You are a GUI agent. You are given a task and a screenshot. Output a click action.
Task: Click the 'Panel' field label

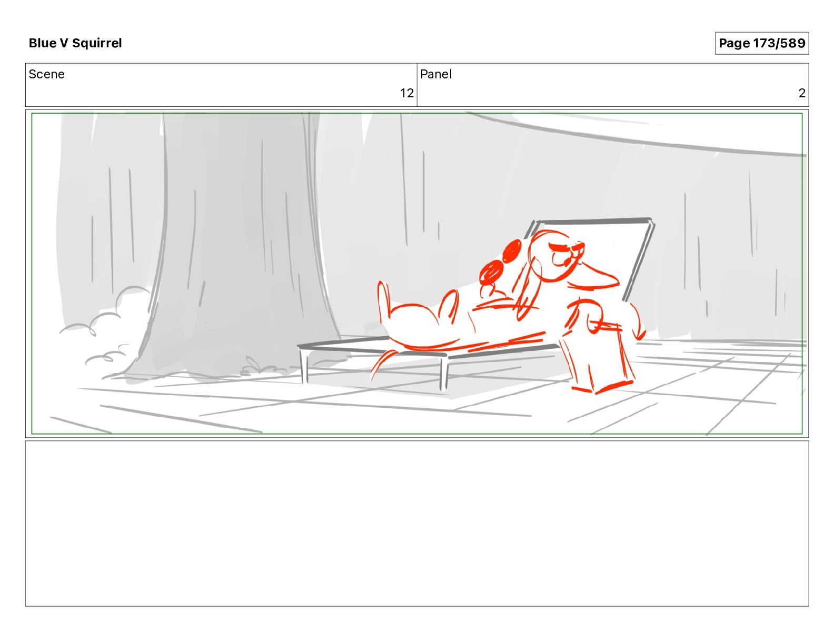[436, 74]
